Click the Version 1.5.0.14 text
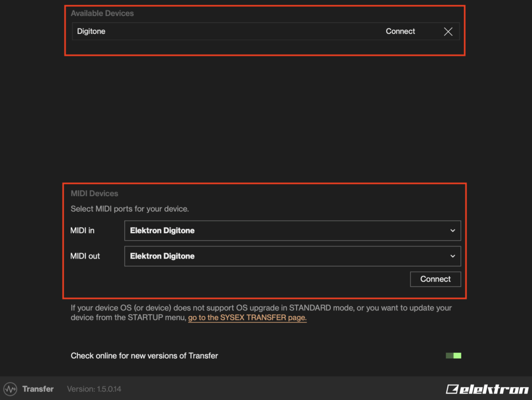 (x=94, y=389)
